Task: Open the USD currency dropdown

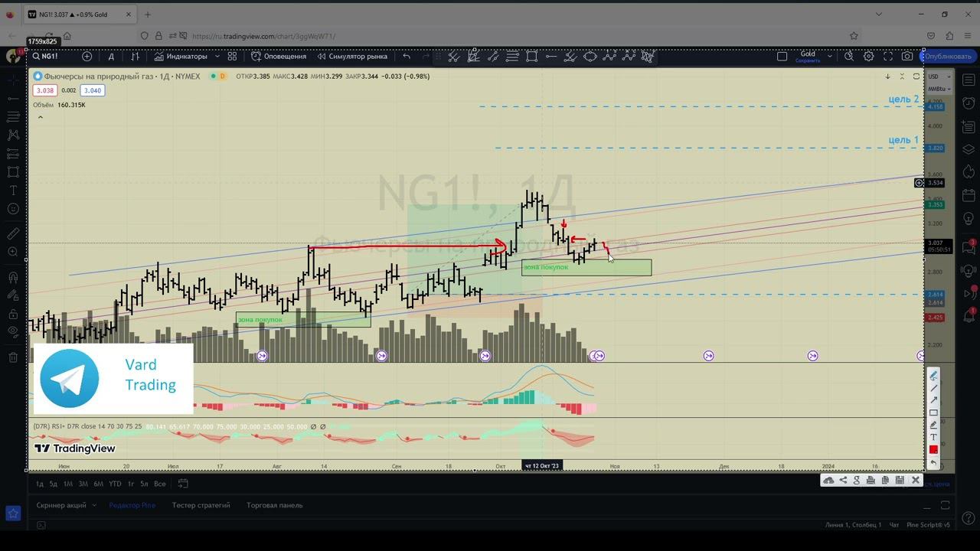Action: [x=939, y=77]
